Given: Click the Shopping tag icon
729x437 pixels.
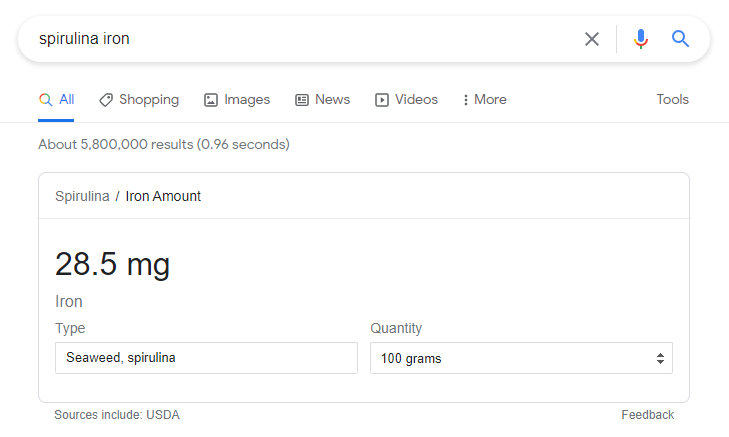Looking at the screenshot, I should 106,100.
